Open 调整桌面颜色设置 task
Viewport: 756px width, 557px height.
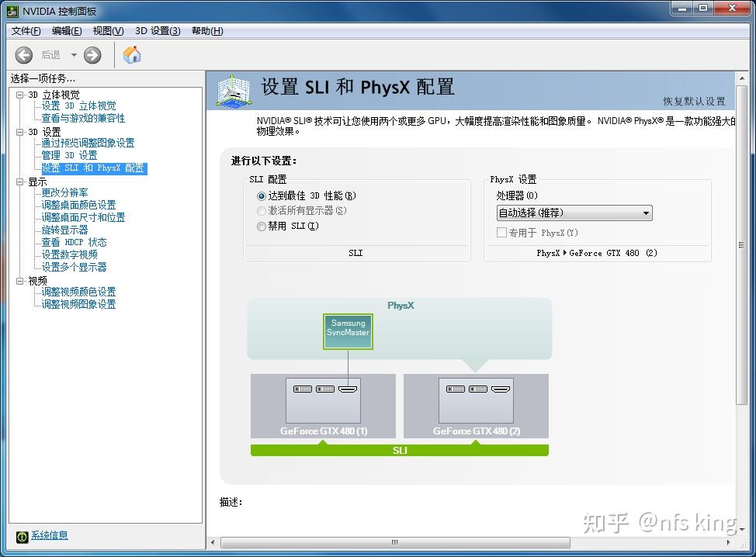click(78, 206)
